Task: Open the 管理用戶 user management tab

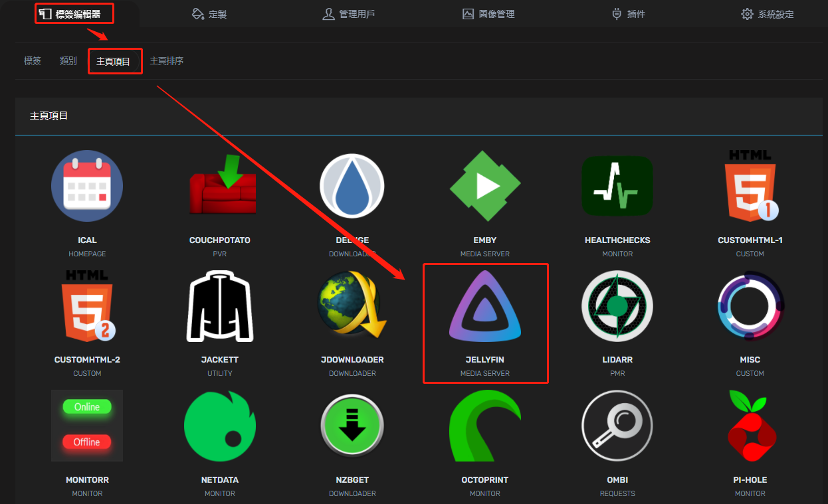Action: pyautogui.click(x=348, y=14)
